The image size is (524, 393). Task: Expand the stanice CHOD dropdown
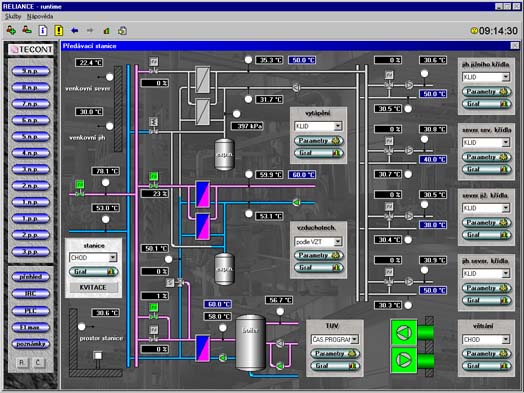coord(113,257)
